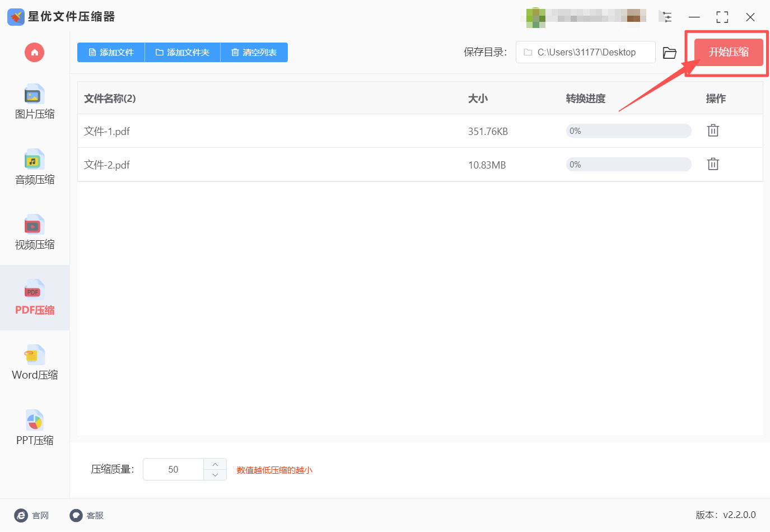Delete 文件-2.pdf using its trash icon
The height and width of the screenshot is (532, 770).
point(713,164)
